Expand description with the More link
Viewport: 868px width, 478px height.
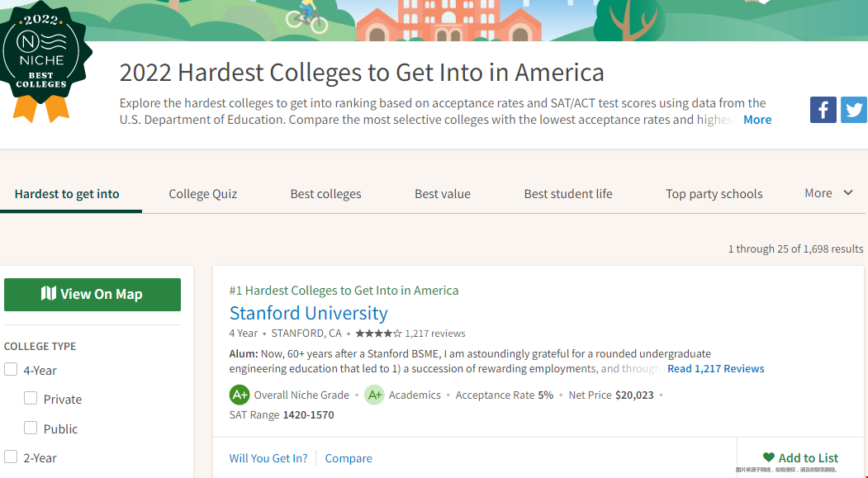757,120
